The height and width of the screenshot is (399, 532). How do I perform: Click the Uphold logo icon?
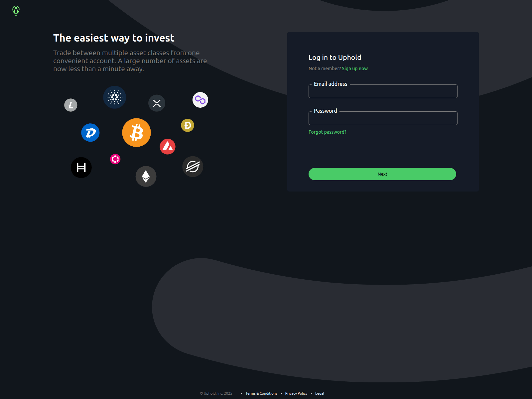(x=16, y=11)
